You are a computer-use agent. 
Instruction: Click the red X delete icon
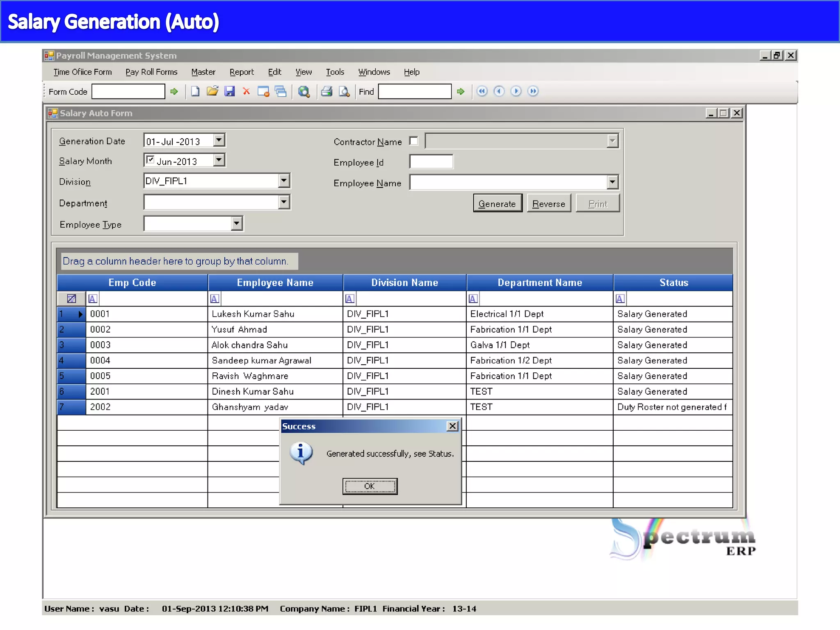(x=246, y=91)
